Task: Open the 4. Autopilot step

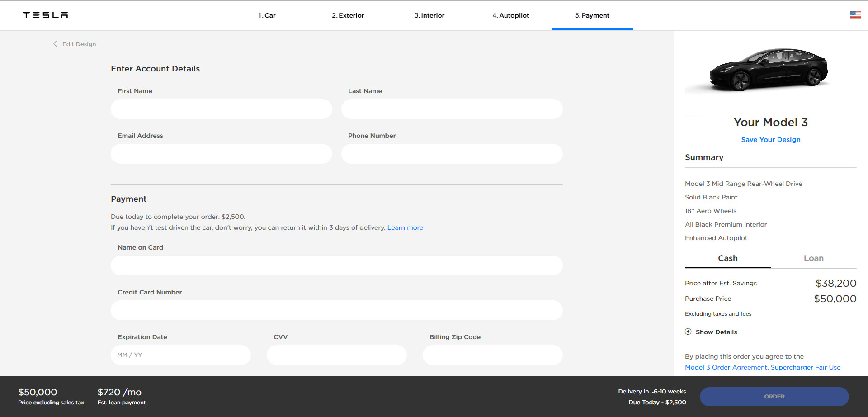Action: (510, 15)
